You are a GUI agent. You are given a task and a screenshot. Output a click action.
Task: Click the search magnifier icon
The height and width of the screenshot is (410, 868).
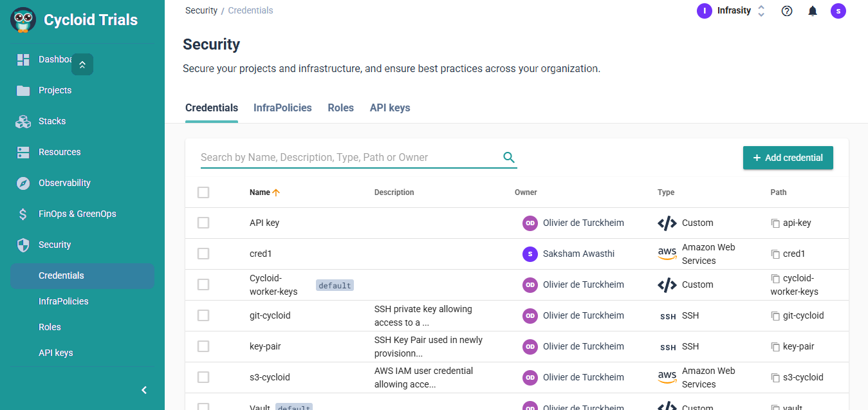click(509, 158)
